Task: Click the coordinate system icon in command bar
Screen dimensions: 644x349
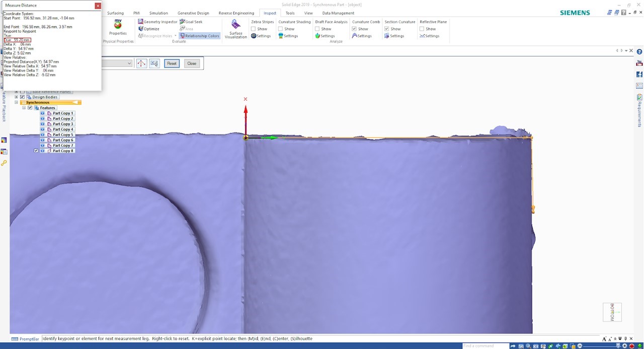Action: pyautogui.click(x=141, y=63)
